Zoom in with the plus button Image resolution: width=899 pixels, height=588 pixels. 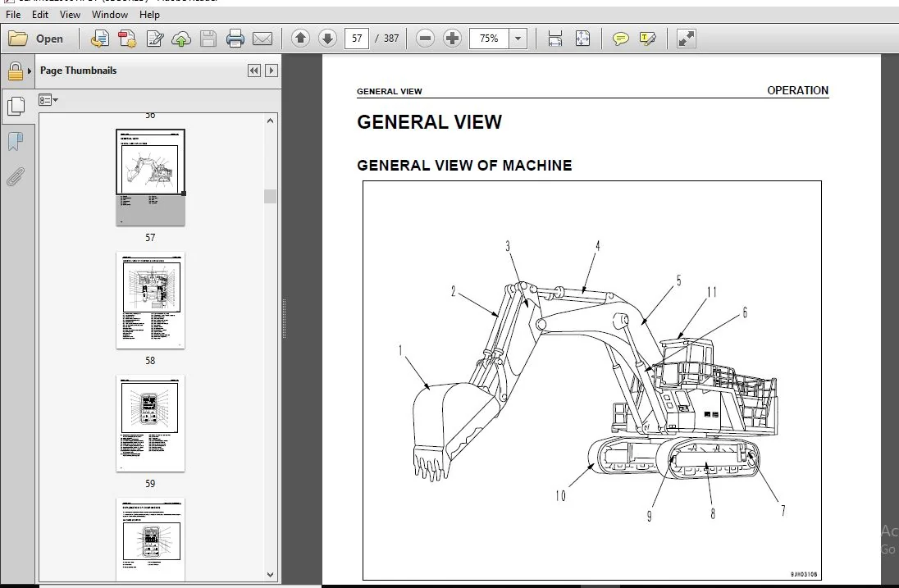tap(452, 39)
